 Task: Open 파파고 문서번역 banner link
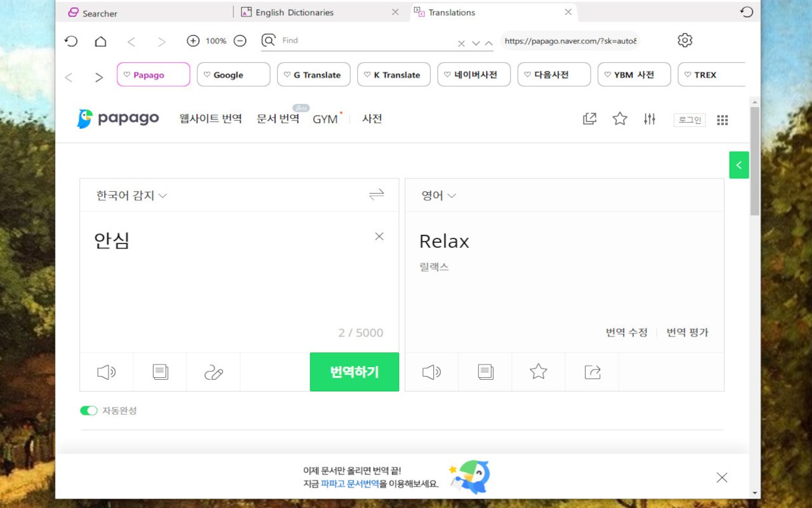point(350,484)
